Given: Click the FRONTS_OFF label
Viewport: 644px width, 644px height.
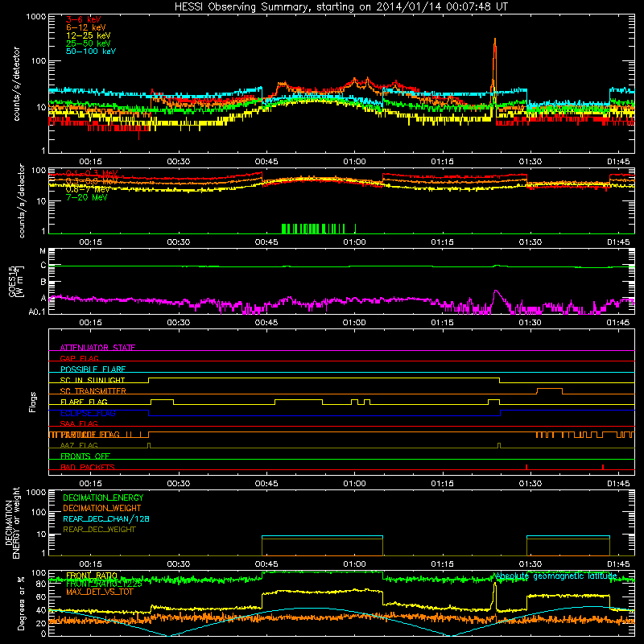Looking at the screenshot, I should click(x=85, y=456).
